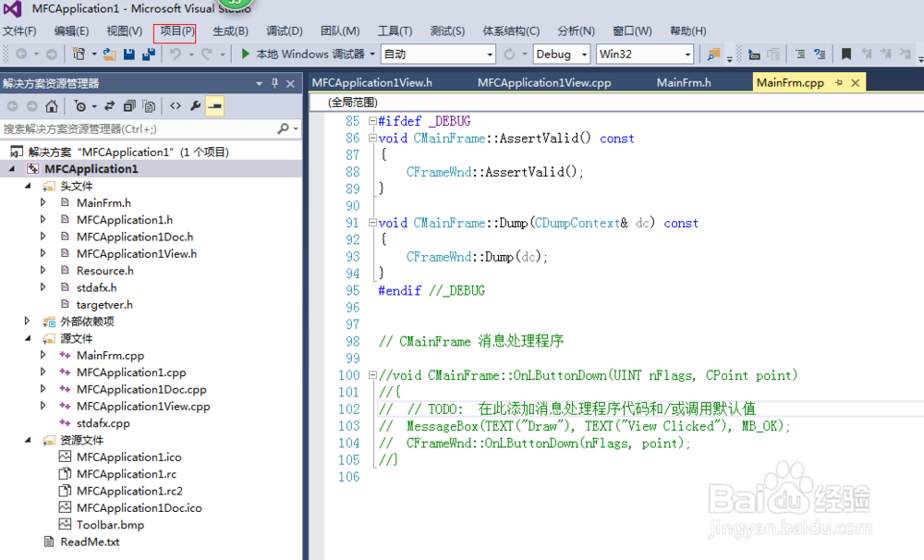Click the Navigate Backward arrow in main toolbar
Screen dimensions: 924x560
[21, 55]
